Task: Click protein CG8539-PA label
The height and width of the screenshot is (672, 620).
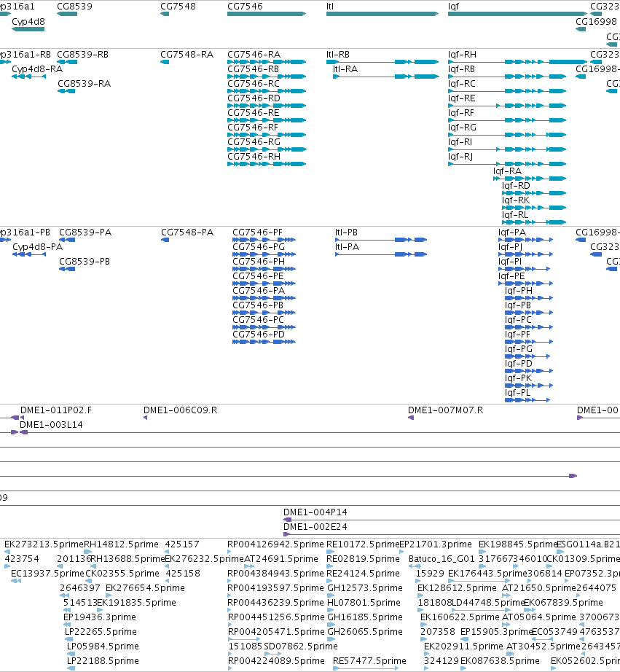Action: [85, 233]
